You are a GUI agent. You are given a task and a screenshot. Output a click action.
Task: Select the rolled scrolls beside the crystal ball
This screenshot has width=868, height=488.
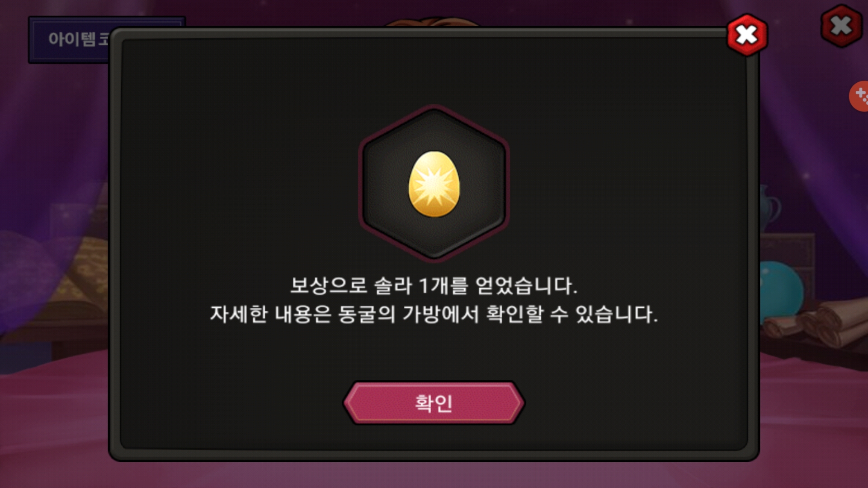tap(816, 322)
